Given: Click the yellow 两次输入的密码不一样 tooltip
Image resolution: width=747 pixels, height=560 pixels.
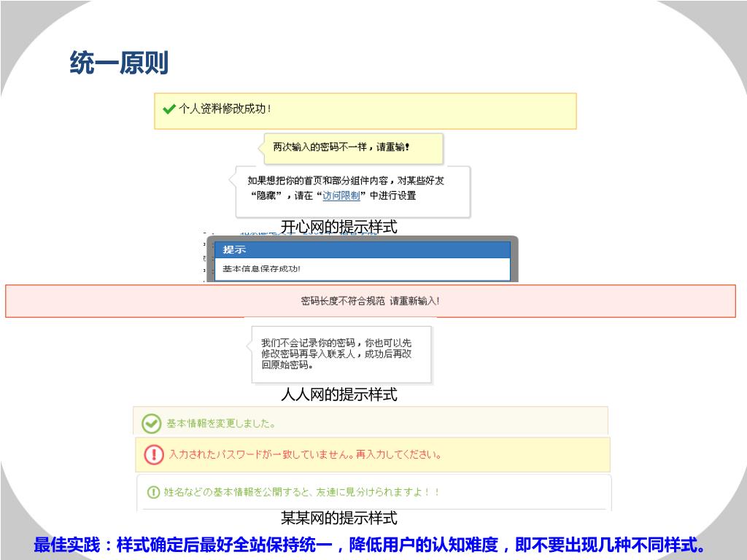Looking at the screenshot, I should click(x=341, y=147).
